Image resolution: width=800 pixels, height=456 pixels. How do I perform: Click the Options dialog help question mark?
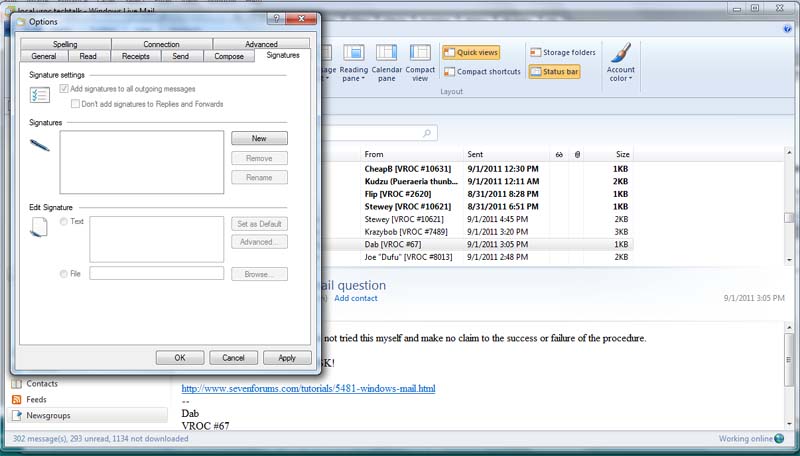point(276,19)
